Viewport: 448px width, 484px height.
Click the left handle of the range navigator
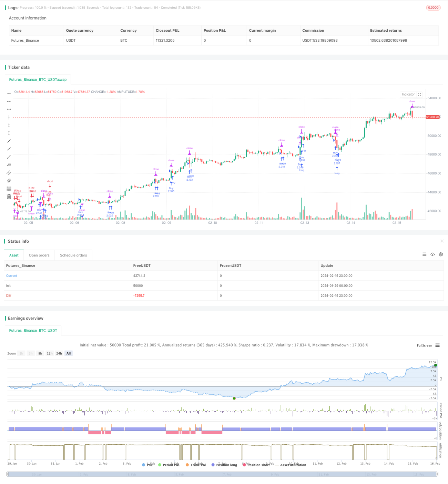(7, 474)
